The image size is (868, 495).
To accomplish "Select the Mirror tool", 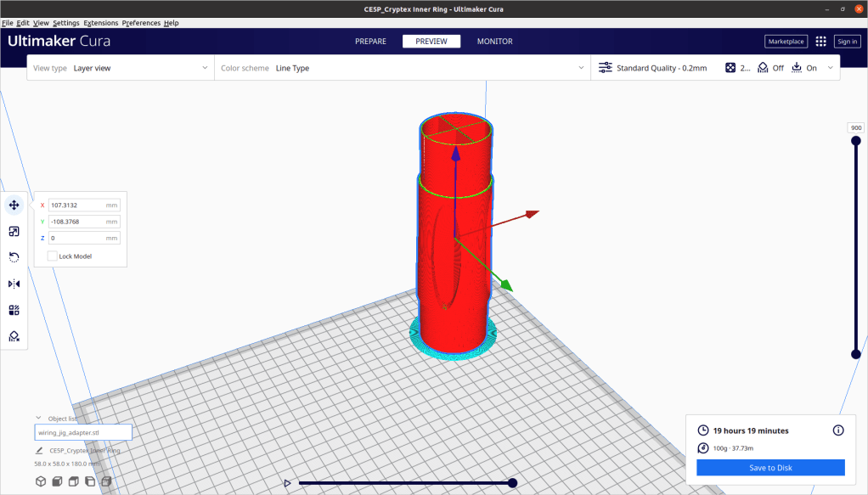I will point(14,284).
